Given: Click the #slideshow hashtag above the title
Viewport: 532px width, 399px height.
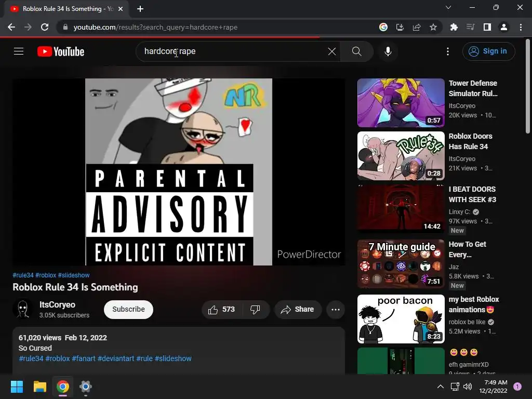Looking at the screenshot, I should pyautogui.click(x=74, y=275).
